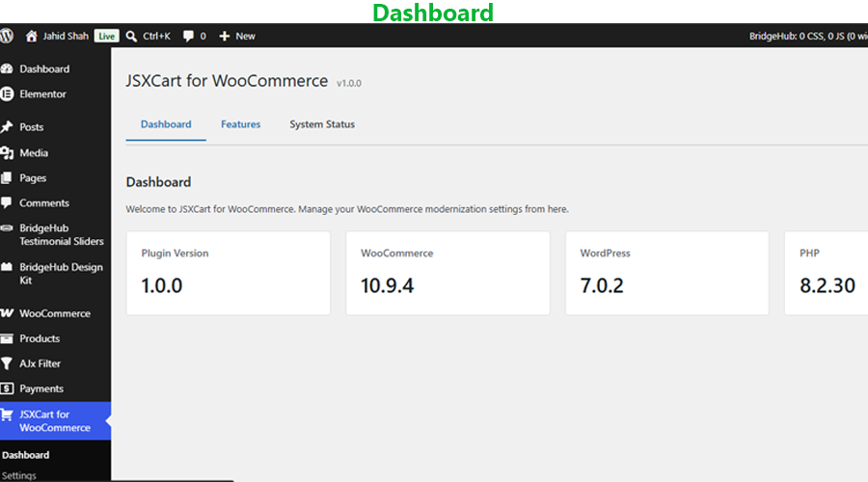Click BridgeHub CSS JS stats in admin bar

(808, 36)
